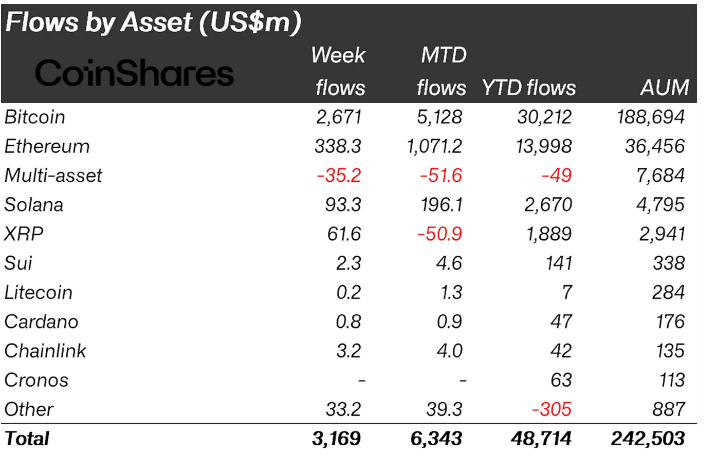Select the MTD flows column header
The height and width of the screenshot is (460, 719).
[441, 71]
